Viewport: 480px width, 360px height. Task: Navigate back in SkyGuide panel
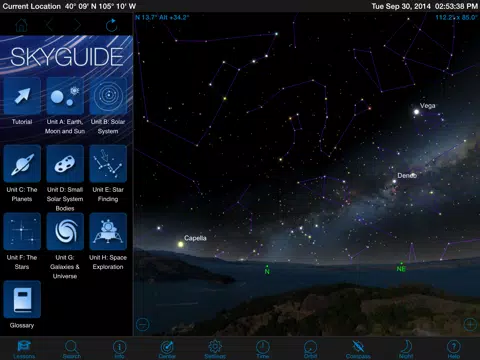pos(50,25)
